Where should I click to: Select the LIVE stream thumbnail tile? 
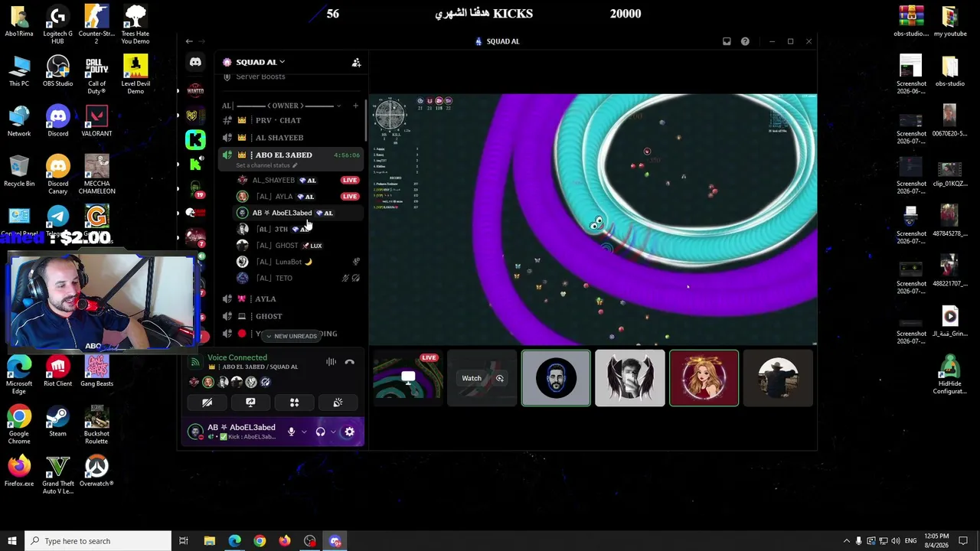(407, 378)
